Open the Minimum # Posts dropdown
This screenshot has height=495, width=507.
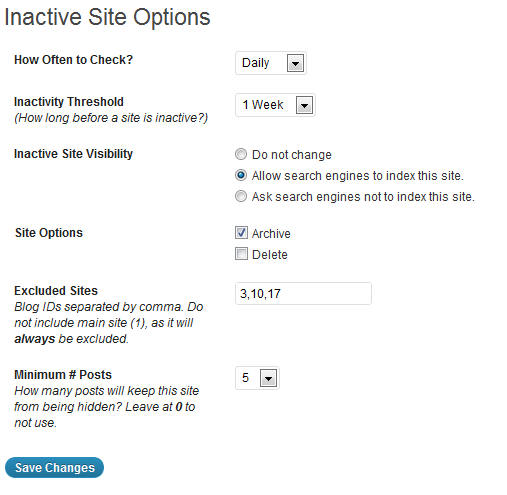coord(257,378)
